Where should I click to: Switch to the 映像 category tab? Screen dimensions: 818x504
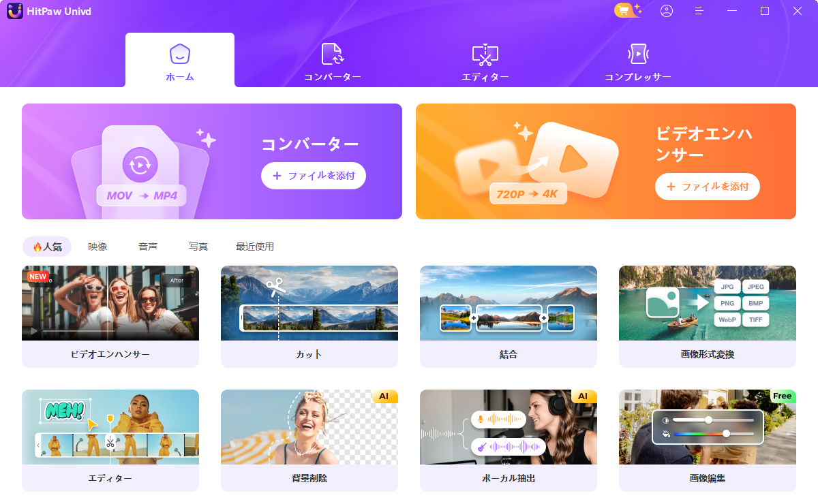[x=97, y=247]
